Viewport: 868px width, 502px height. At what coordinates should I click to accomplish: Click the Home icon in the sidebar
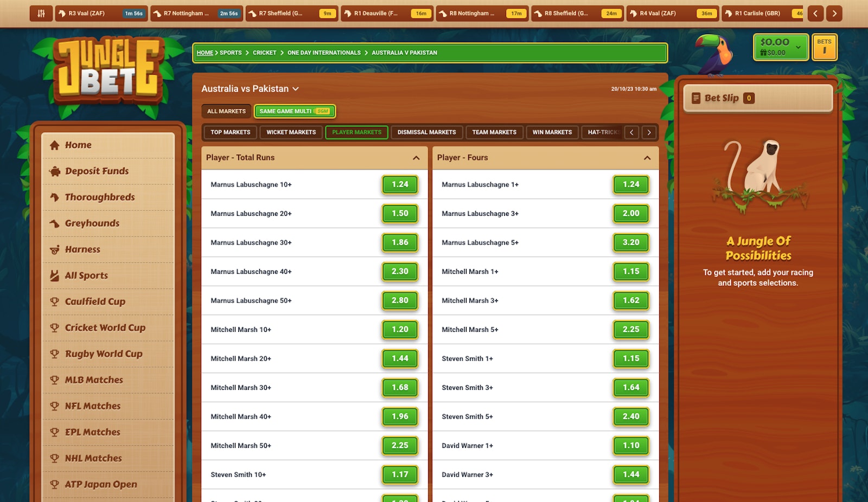(54, 145)
